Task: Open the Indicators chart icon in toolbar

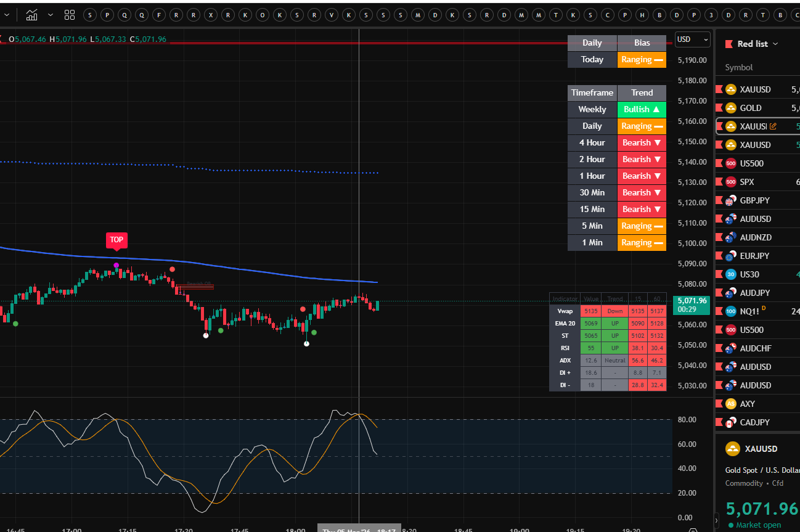Action: 31,15
